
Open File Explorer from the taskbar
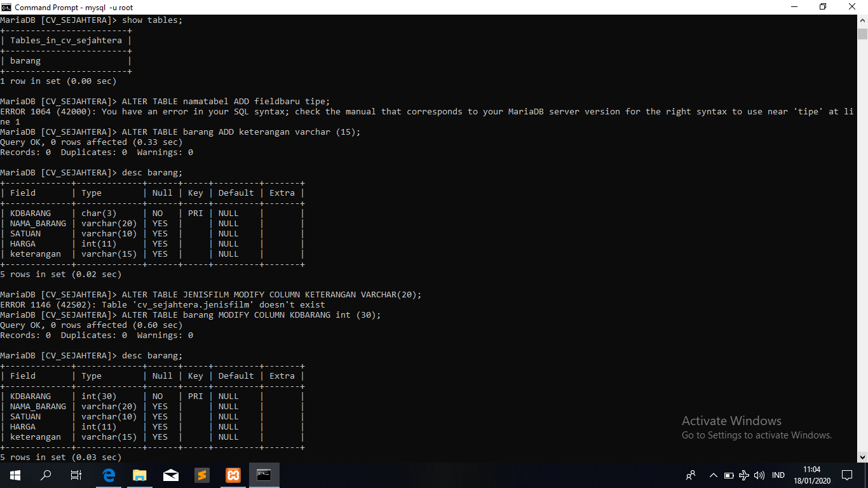(140, 475)
